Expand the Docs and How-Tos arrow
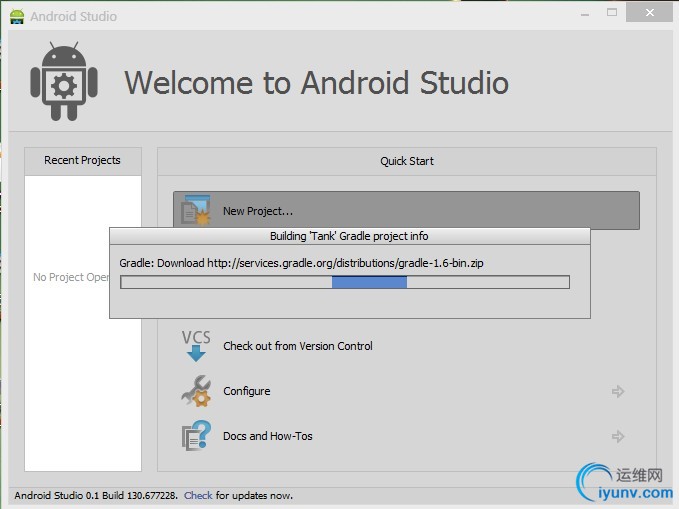Viewport: 679px width, 509px height. (x=618, y=436)
